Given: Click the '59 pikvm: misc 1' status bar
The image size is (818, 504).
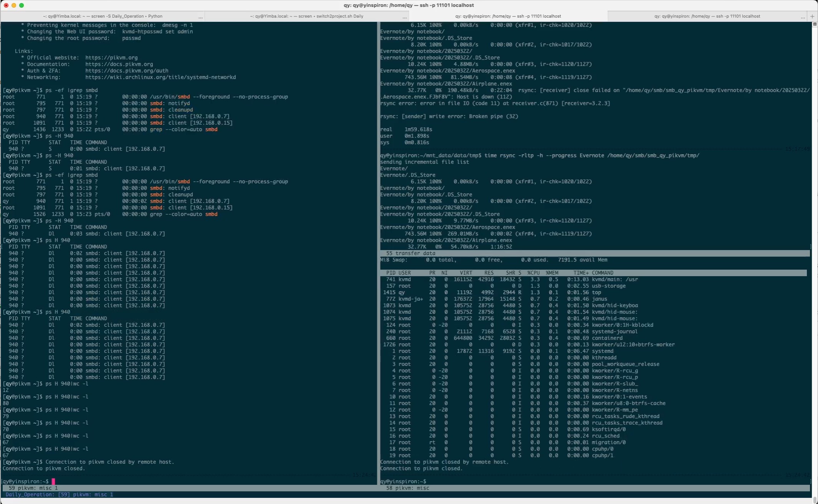Looking at the screenshot, I should (x=190, y=488).
